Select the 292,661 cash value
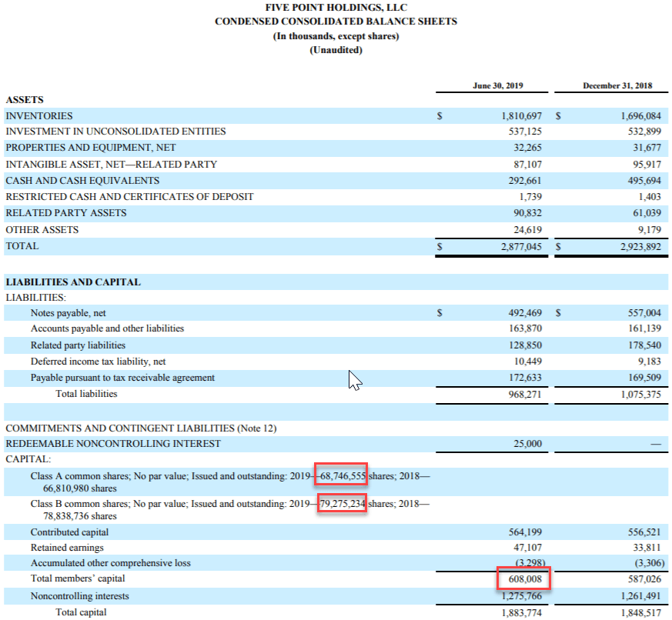The height and width of the screenshot is (620, 672). click(x=525, y=181)
